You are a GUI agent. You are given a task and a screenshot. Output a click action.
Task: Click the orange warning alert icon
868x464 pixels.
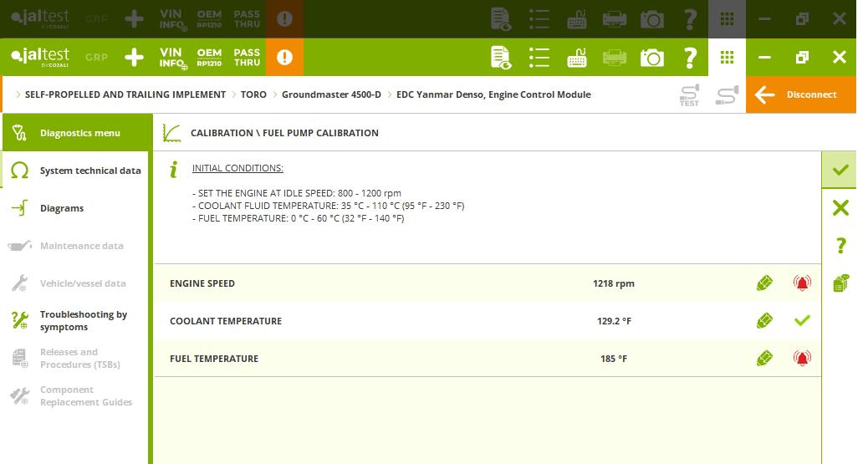click(x=284, y=57)
